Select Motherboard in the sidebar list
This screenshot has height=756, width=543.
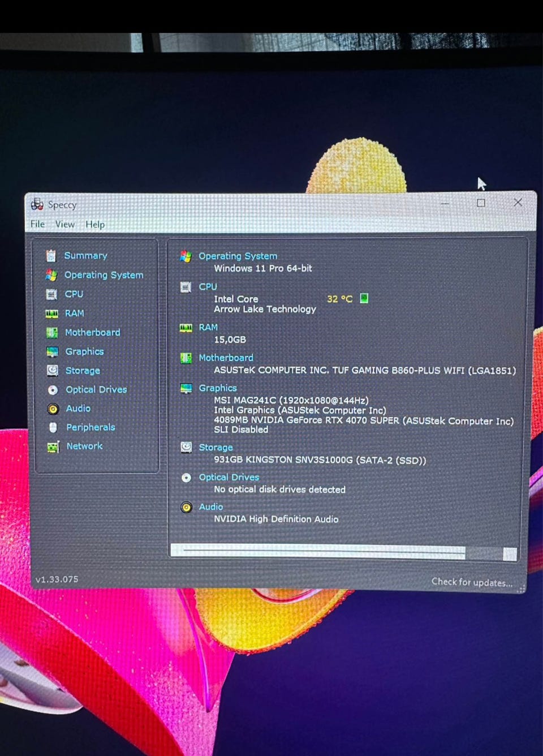92,333
